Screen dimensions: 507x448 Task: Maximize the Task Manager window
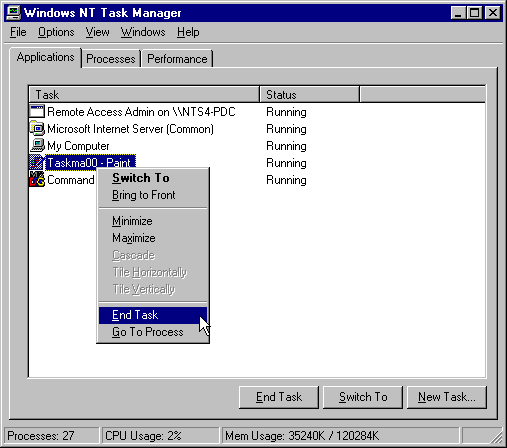(x=474, y=13)
